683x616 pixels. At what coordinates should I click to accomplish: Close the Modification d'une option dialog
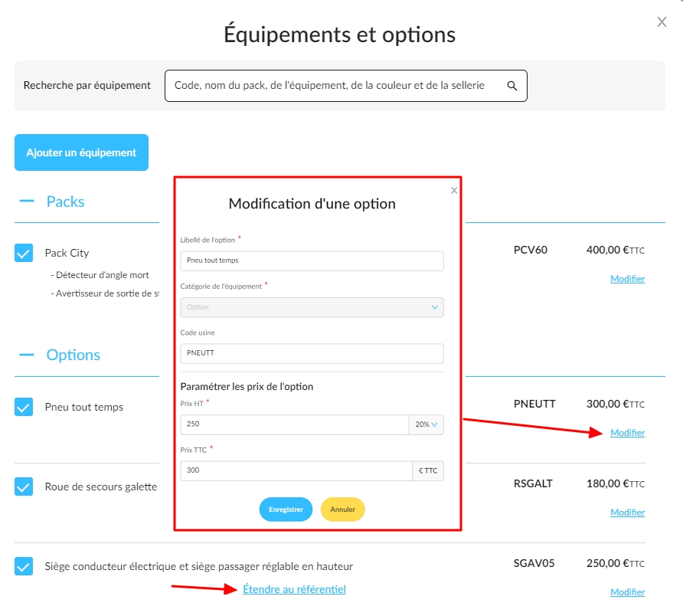tap(454, 191)
